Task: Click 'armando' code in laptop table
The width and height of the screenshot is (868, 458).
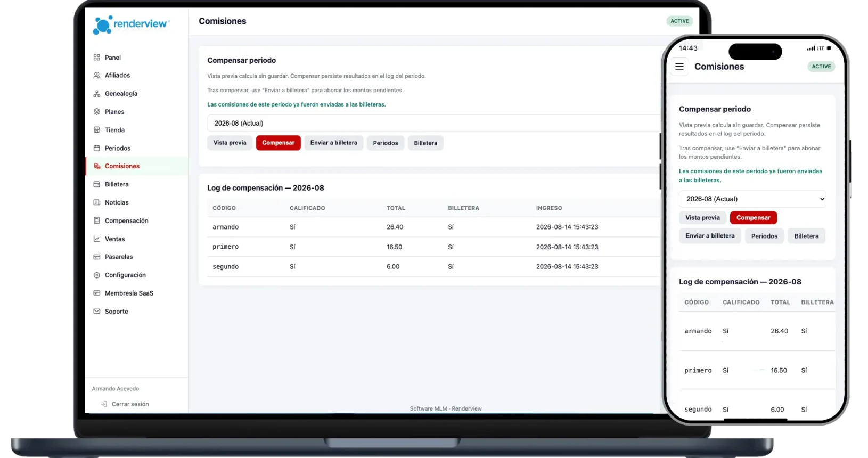Action: click(225, 227)
